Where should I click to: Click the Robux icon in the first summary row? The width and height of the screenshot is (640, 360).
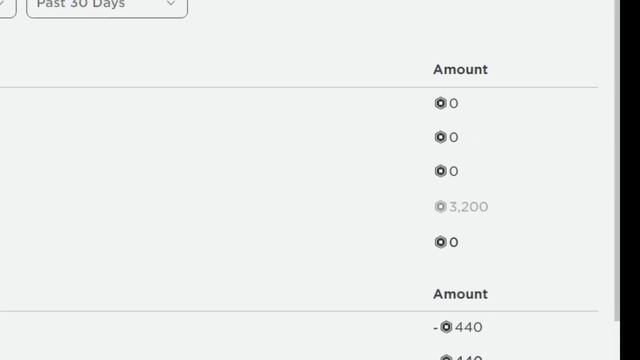[440, 103]
